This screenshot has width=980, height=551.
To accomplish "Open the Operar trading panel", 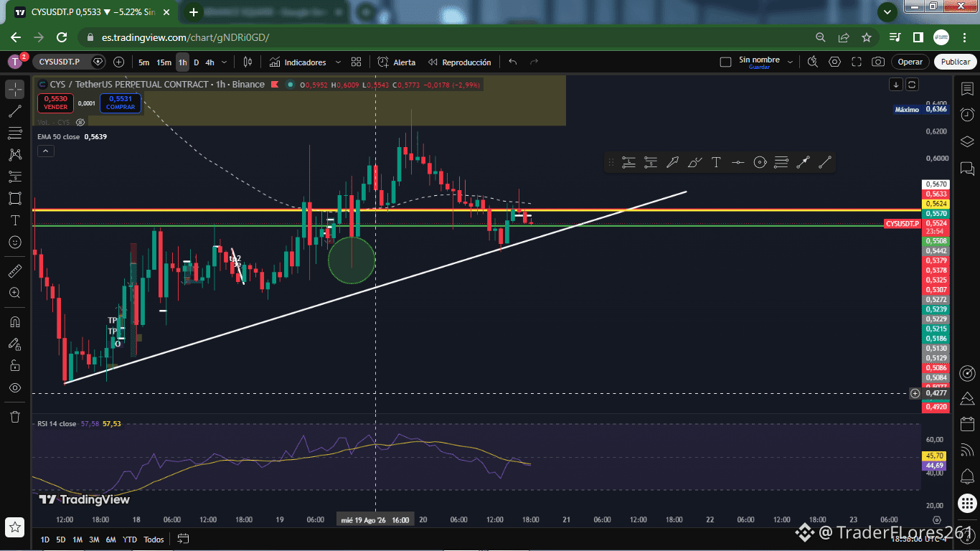I will 910,62.
